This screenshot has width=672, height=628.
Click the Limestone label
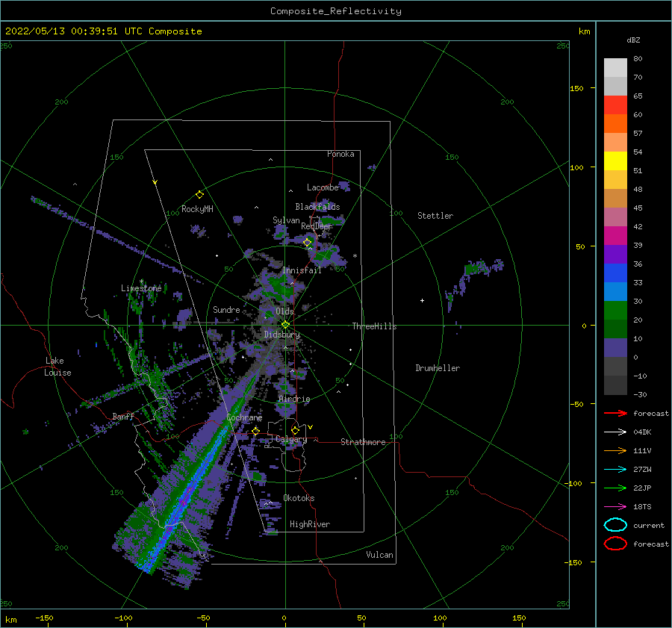coord(141,288)
